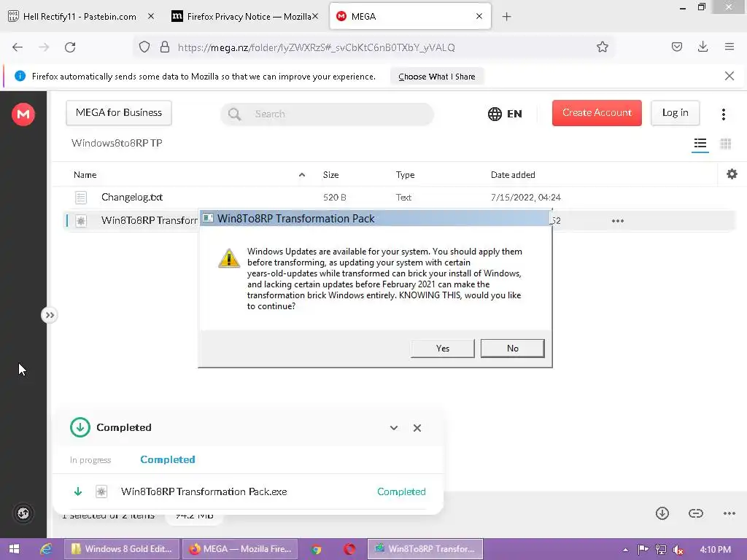The image size is (747, 560).
Task: Open the three-dot options for Win8To8RP row
Action: 617,220
